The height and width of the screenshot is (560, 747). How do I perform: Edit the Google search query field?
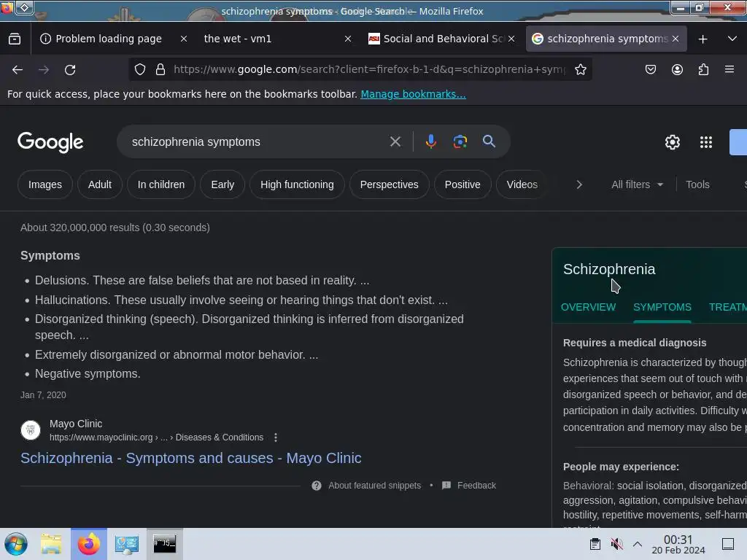point(255,142)
